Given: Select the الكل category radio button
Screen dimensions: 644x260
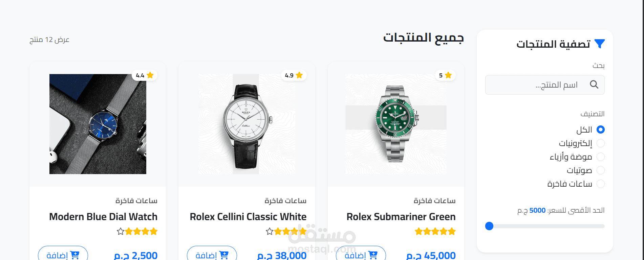Looking at the screenshot, I should click(601, 129).
